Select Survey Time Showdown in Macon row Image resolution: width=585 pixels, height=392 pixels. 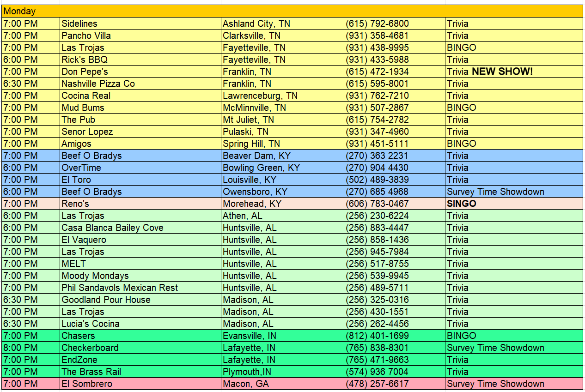pyautogui.click(x=514, y=384)
